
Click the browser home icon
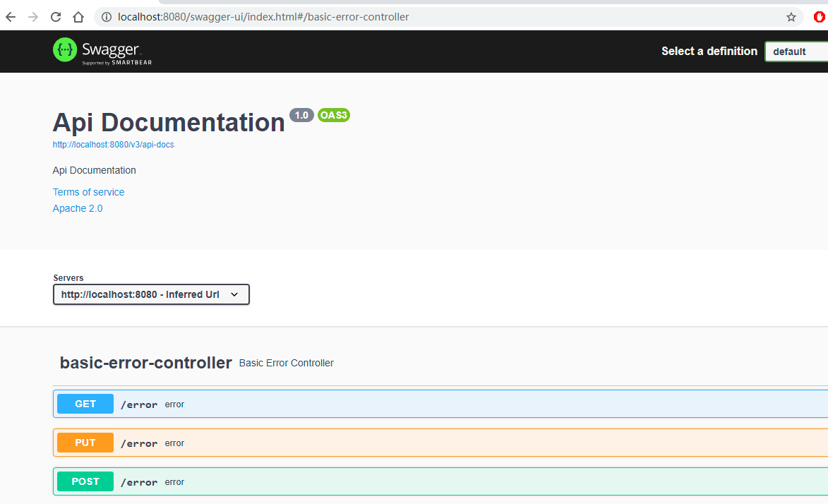[x=78, y=16]
